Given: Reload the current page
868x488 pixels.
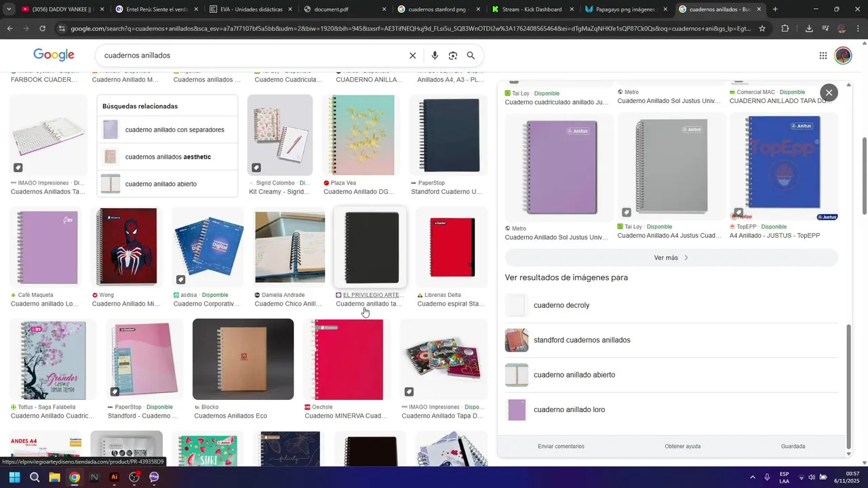Looking at the screenshot, I should (42, 28).
